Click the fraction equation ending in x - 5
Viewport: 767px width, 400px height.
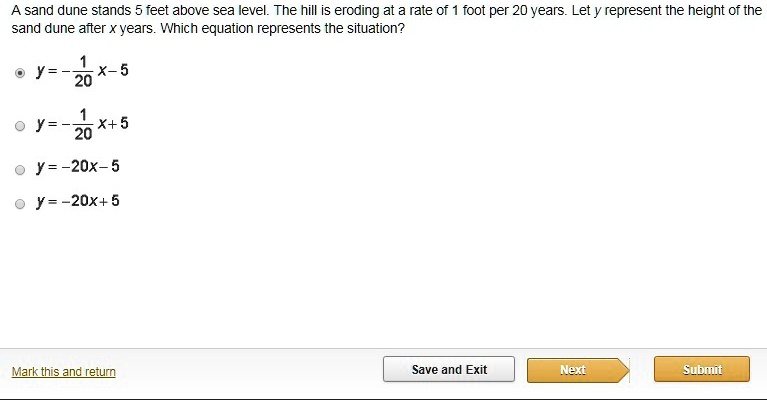pyautogui.click(x=82, y=72)
